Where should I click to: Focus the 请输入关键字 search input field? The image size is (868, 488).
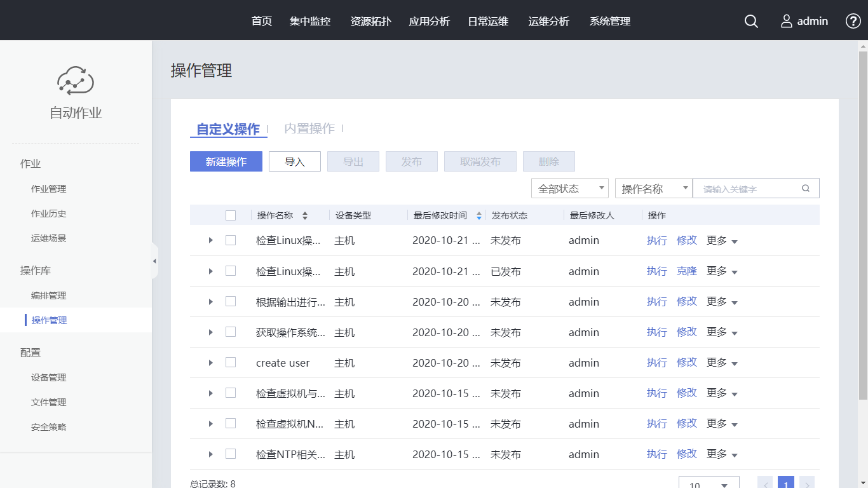747,189
